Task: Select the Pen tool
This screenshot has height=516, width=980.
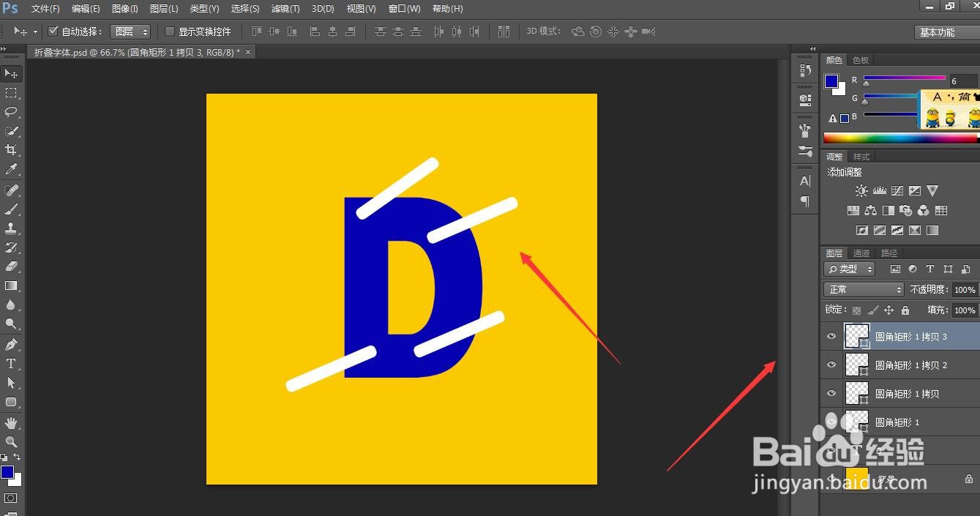Action: click(11, 345)
